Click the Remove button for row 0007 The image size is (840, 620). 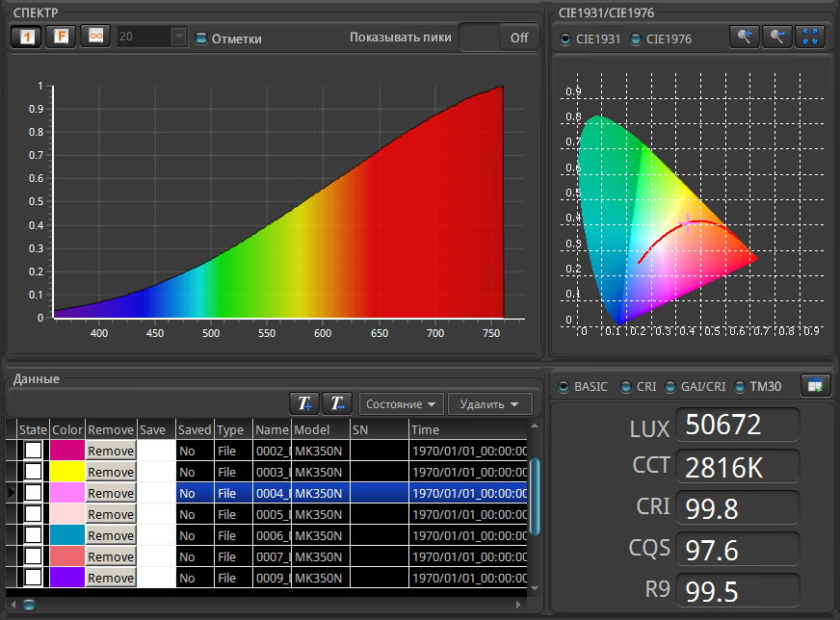111,556
